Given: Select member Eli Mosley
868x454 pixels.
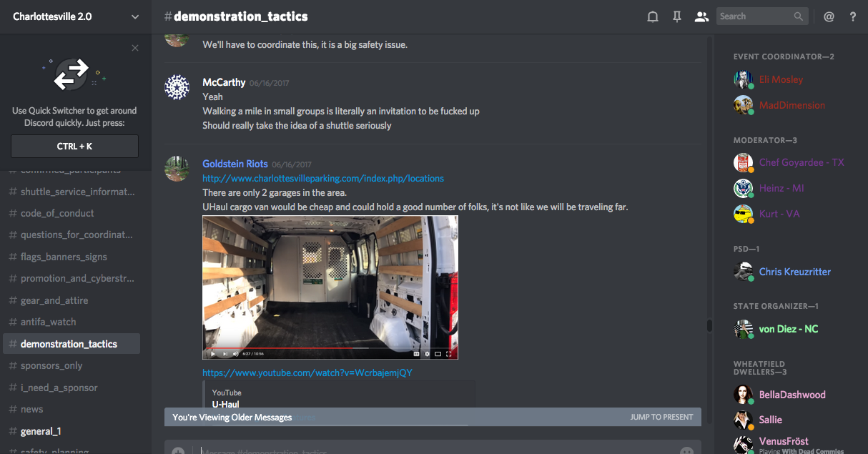Looking at the screenshot, I should [x=781, y=79].
